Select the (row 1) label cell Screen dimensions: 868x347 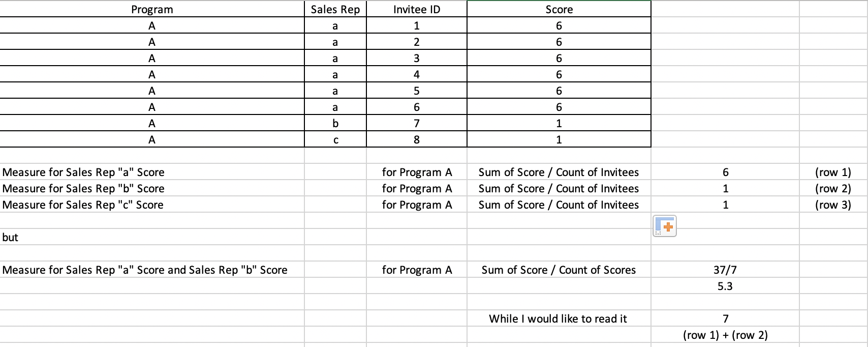pos(833,172)
